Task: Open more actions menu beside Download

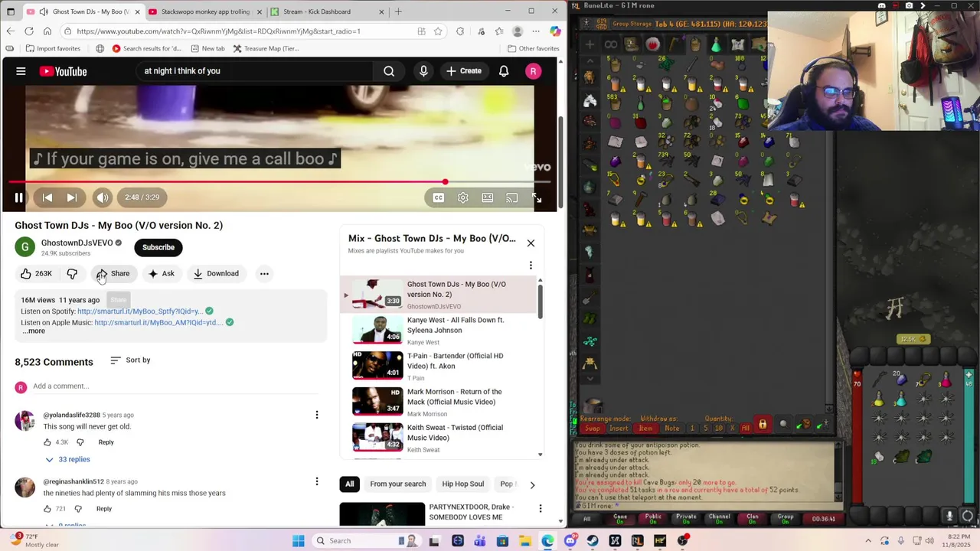Action: click(x=264, y=273)
